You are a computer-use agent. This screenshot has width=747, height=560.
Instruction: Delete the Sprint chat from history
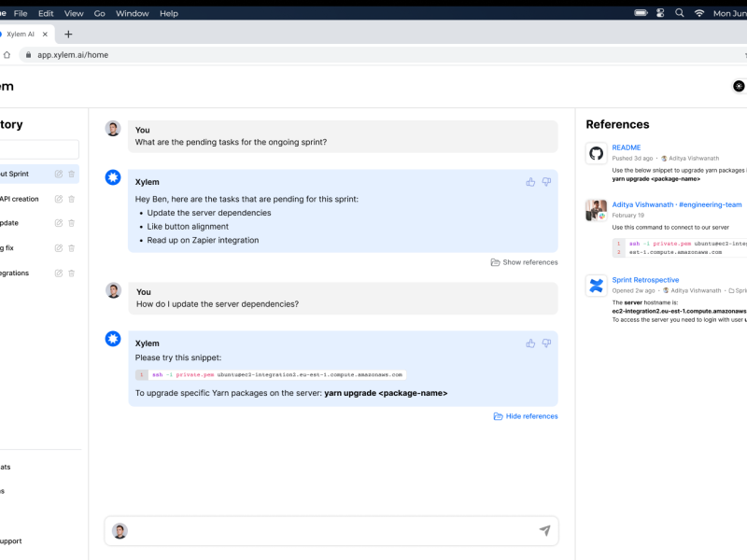tap(72, 174)
